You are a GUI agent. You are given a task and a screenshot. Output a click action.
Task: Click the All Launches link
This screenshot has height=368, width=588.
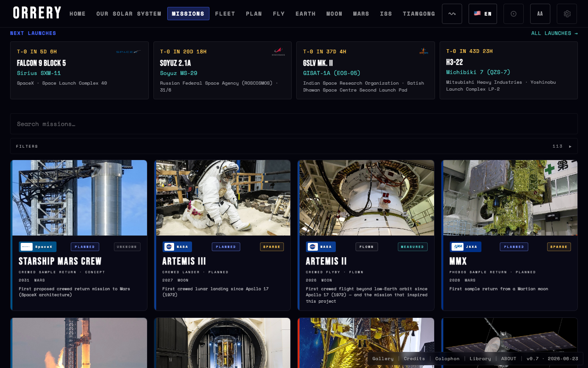coord(554,33)
